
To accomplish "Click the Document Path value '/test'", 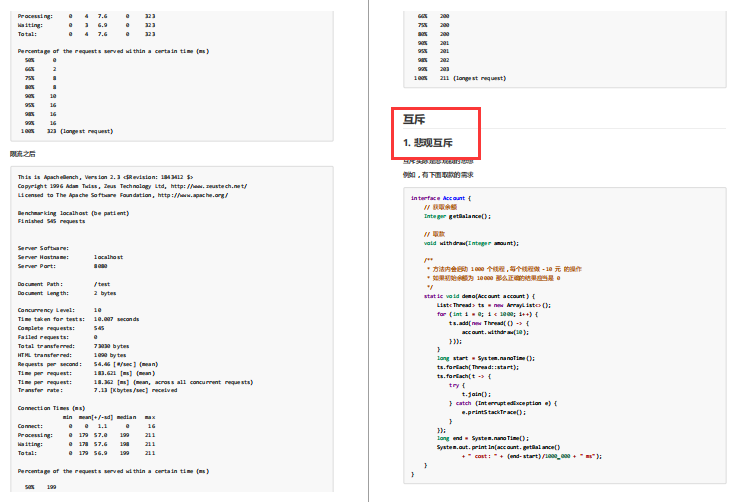I will tap(102, 284).
